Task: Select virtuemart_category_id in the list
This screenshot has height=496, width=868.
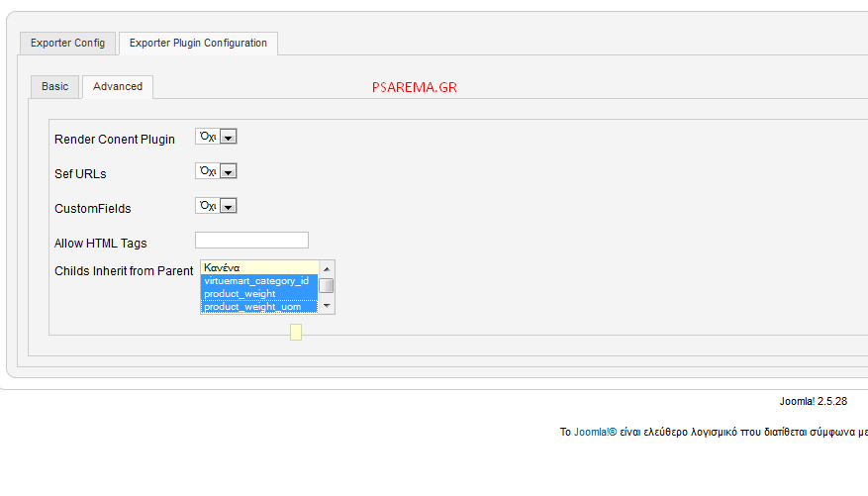Action: point(259,280)
